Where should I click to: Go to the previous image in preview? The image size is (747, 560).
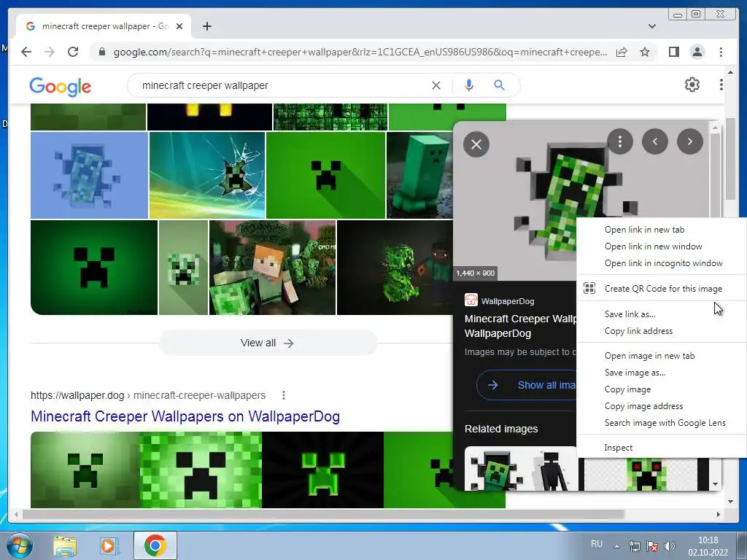point(655,141)
